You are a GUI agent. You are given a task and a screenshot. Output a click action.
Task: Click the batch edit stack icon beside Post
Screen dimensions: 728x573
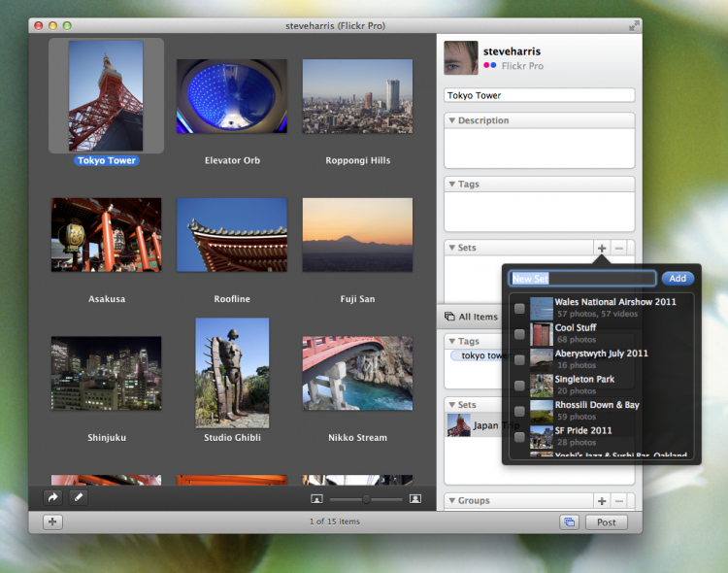569,522
